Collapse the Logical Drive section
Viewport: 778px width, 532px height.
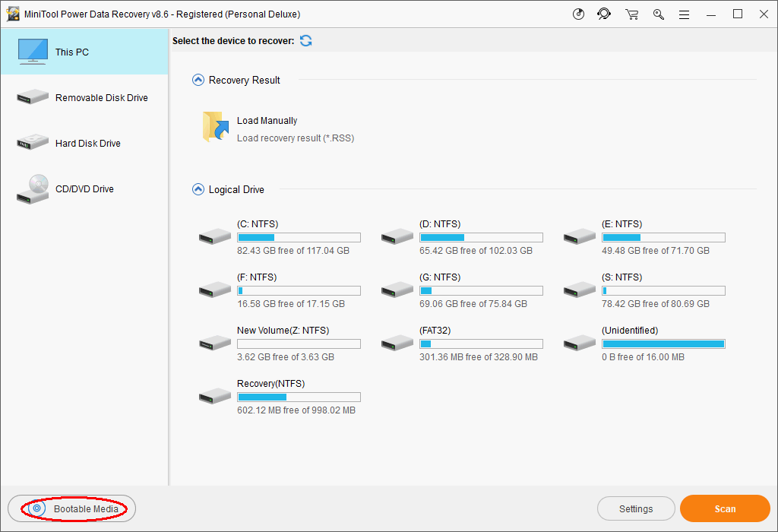198,189
